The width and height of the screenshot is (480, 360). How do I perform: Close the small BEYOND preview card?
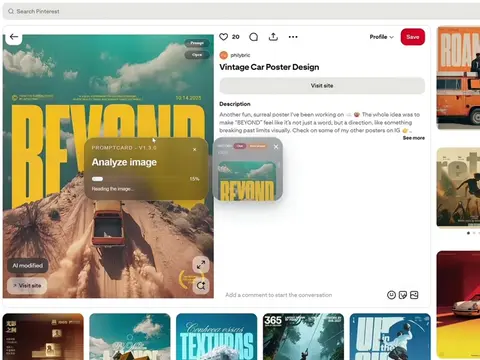click(276, 146)
